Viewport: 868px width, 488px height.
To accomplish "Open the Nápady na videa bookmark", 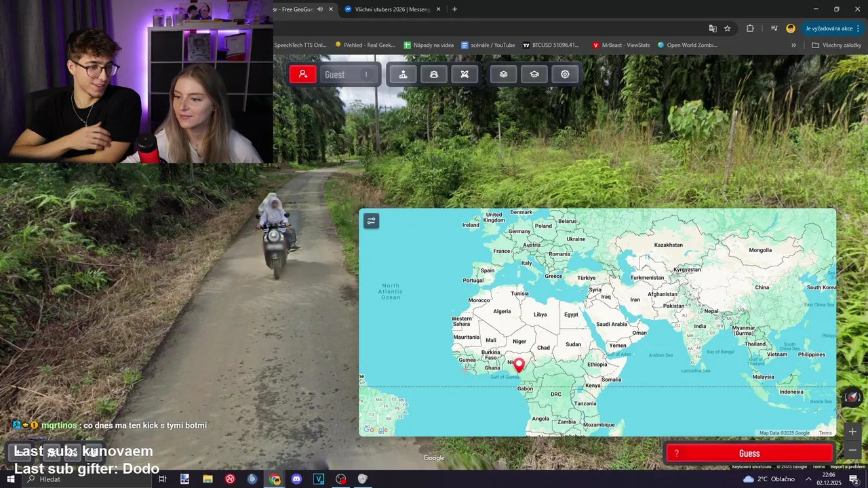I will (429, 45).
